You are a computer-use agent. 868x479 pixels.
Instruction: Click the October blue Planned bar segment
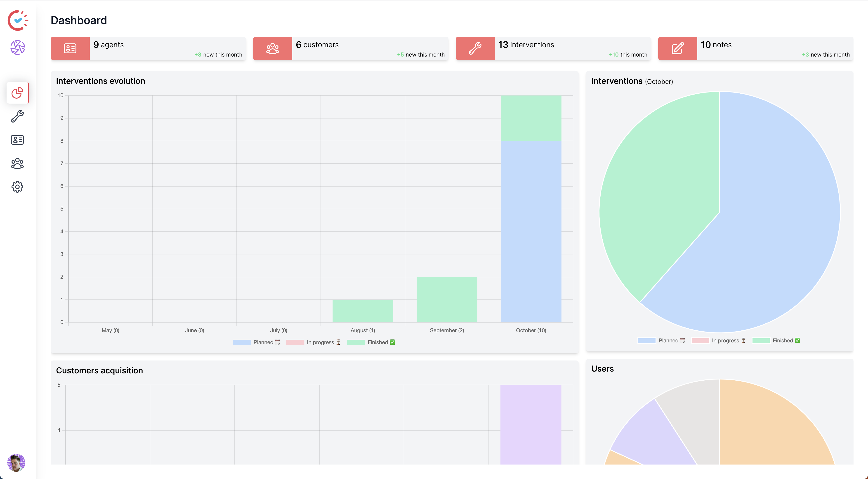point(531,232)
